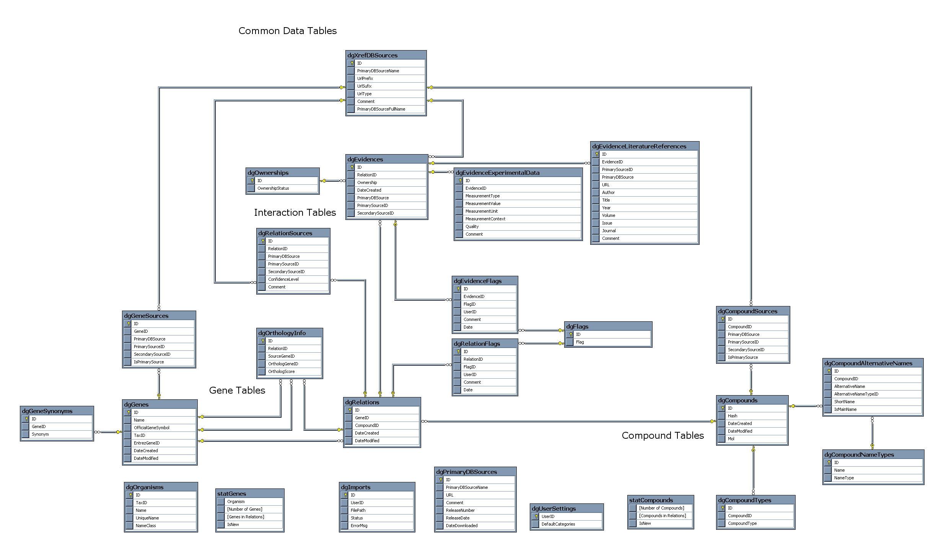Select the dgXrefDBSources table title bar
This screenshot has height=560, width=949.
coord(386,55)
